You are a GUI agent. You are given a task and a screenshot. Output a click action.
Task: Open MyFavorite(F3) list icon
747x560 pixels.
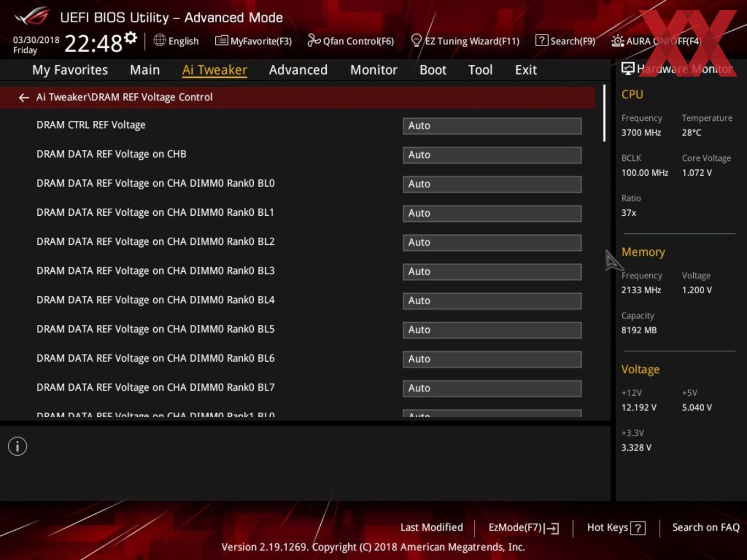tap(221, 41)
